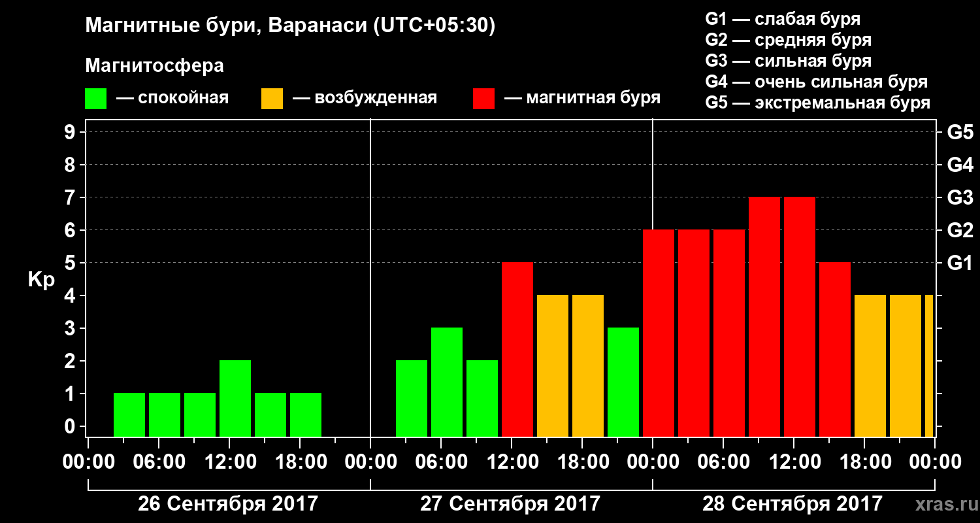Click the red Kp 5 bar on 27 September
Viewport: 980px width, 523px height.
[517, 349]
